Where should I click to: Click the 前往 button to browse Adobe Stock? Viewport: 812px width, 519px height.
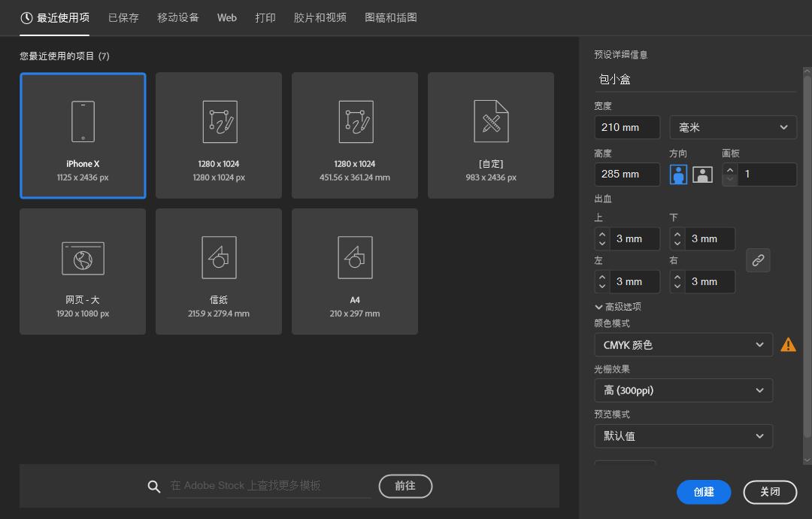(x=405, y=486)
